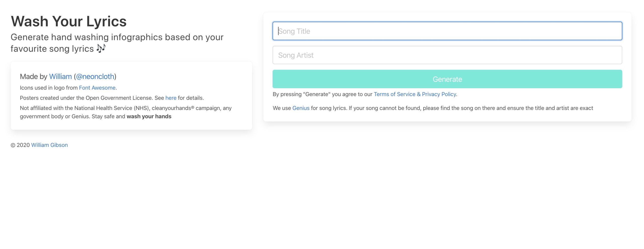
Task: Click the music notes emoji
Action: (x=101, y=48)
